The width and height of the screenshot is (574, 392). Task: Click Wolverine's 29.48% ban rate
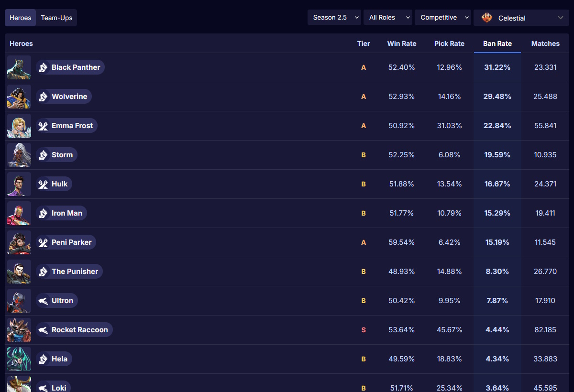497,97
